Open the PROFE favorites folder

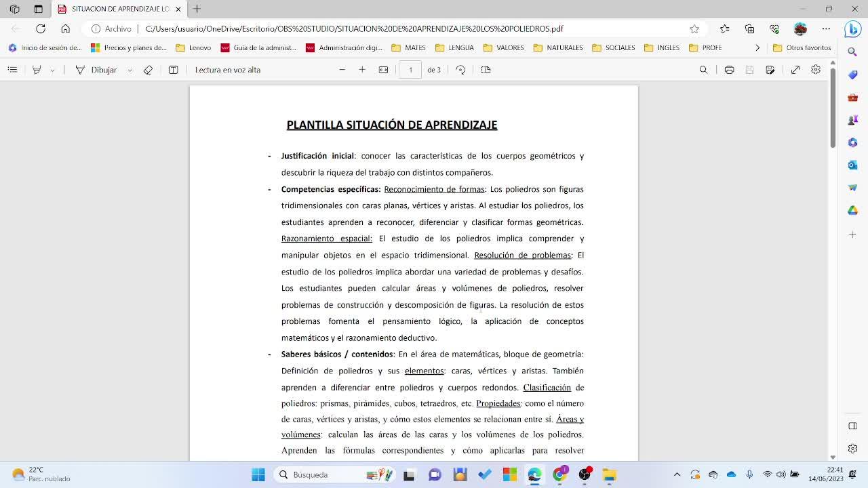tap(705, 48)
